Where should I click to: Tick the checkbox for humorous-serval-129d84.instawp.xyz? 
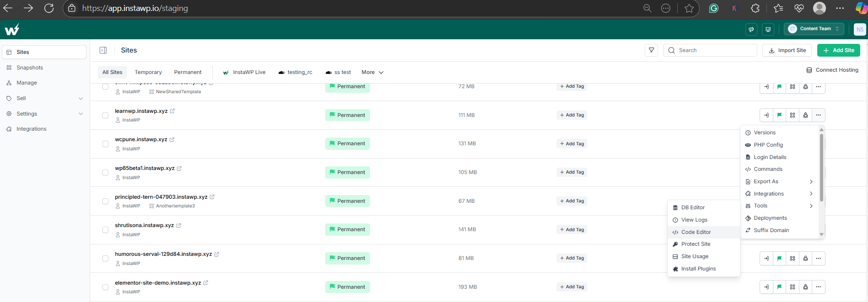click(106, 259)
